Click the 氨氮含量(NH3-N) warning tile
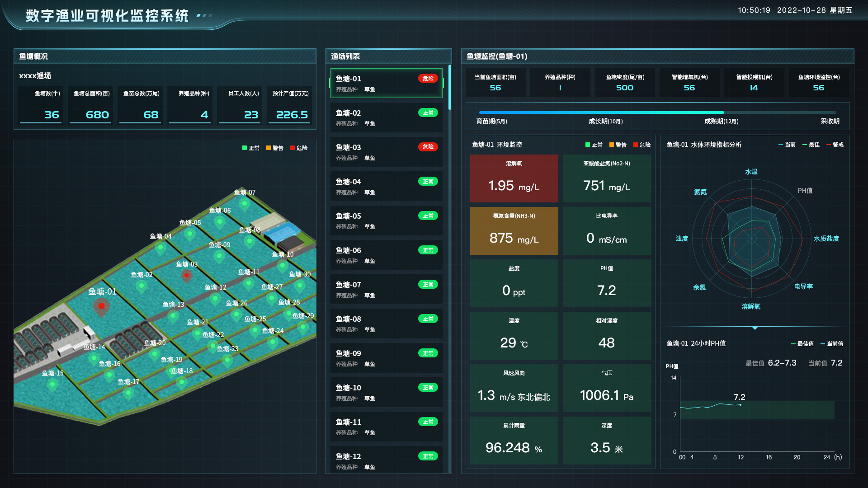Viewport: 868px width, 488px height. [x=514, y=230]
